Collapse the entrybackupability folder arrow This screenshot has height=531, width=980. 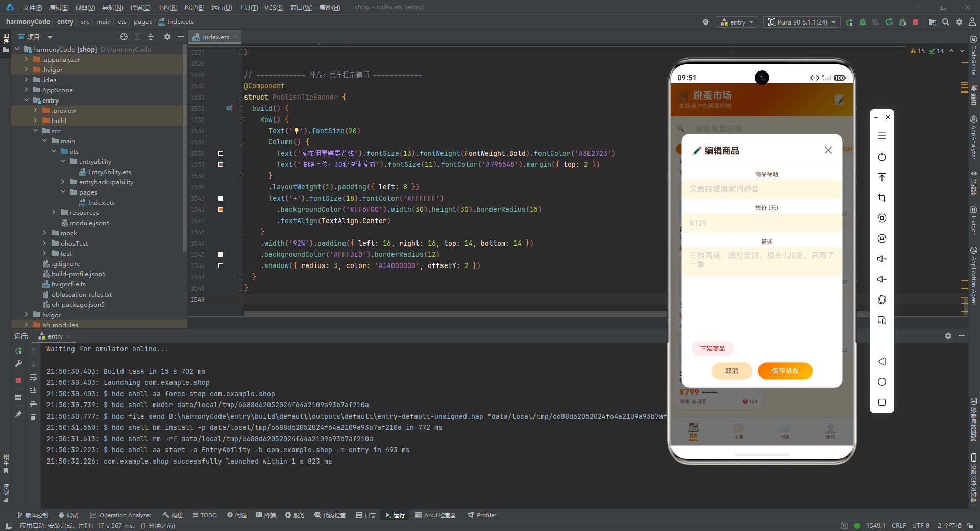coord(63,182)
